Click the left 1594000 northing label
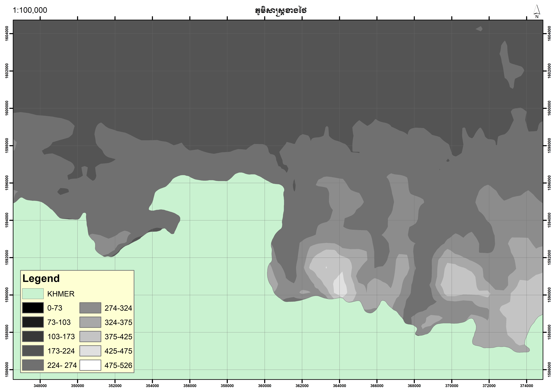Image resolution: width=555 pixels, height=392 pixels. (7, 220)
